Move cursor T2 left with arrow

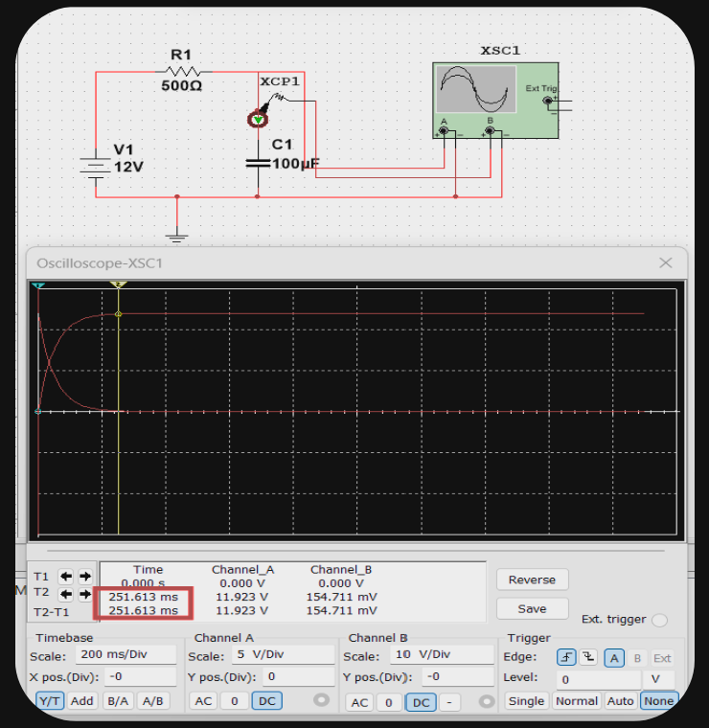(x=66, y=594)
